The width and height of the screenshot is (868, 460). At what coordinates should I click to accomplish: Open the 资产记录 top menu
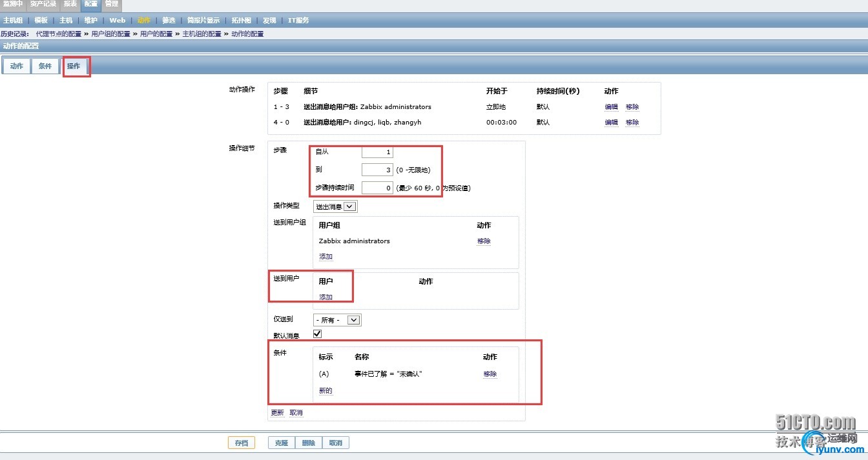[43, 4]
